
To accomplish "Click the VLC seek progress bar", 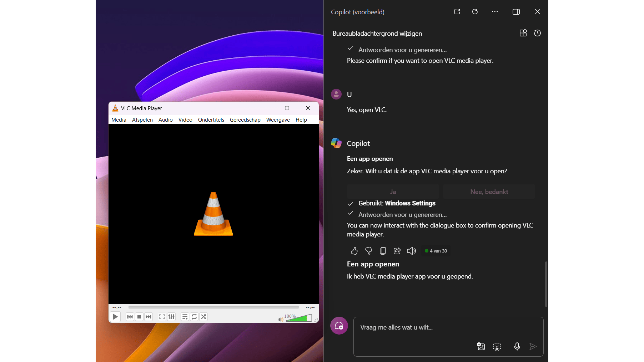I will click(213, 307).
